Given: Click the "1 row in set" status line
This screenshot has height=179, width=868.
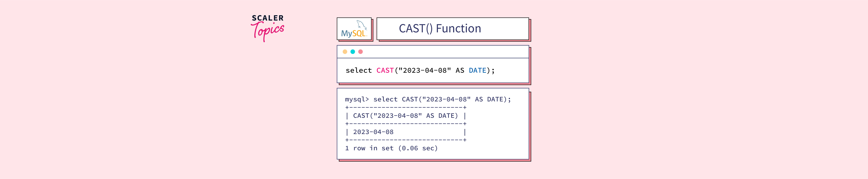Looking at the screenshot, I should coord(391,148).
